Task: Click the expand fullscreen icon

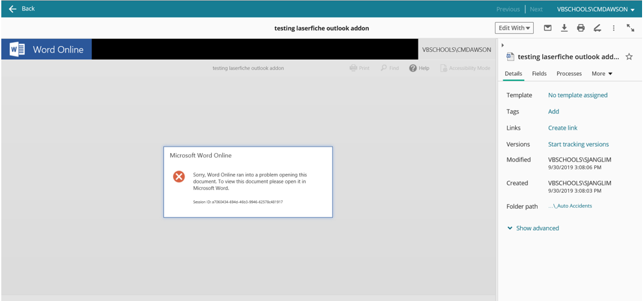Action: [x=630, y=28]
